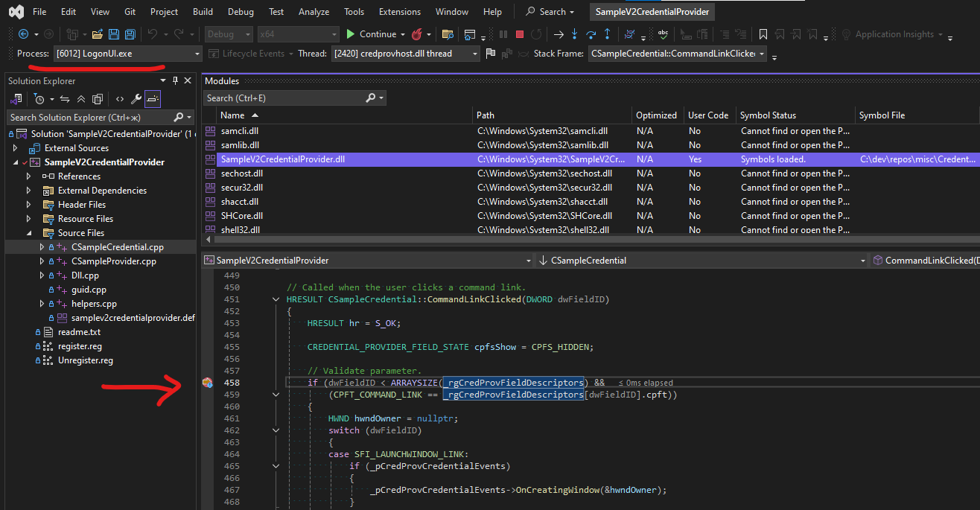980x510 pixels.
Task: Open the Extensions menu
Action: (398, 12)
